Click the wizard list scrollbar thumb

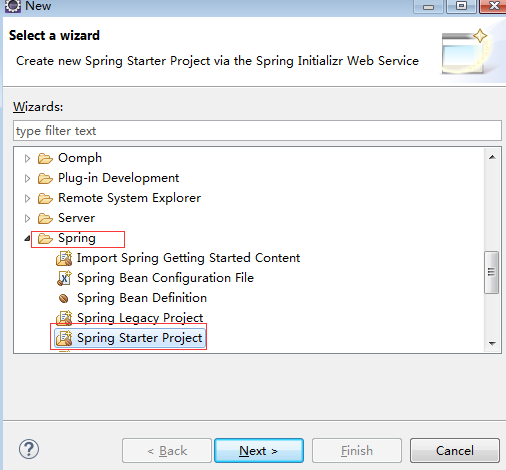pyautogui.click(x=492, y=272)
